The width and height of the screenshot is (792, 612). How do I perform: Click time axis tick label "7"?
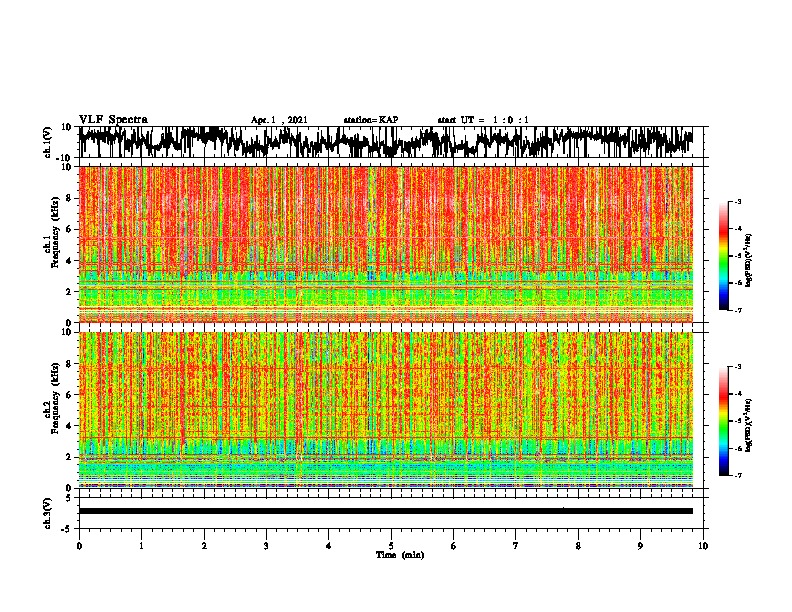click(x=516, y=546)
